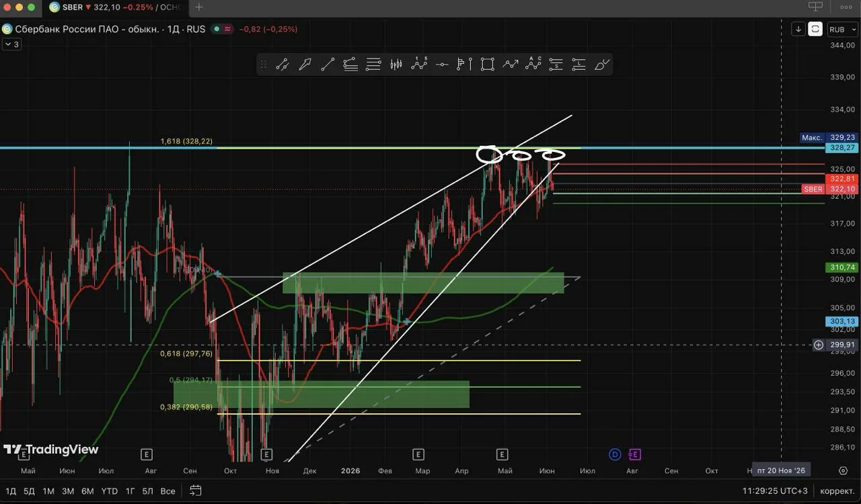
Task: Select the ABC correction wave tool
Action: click(533, 64)
